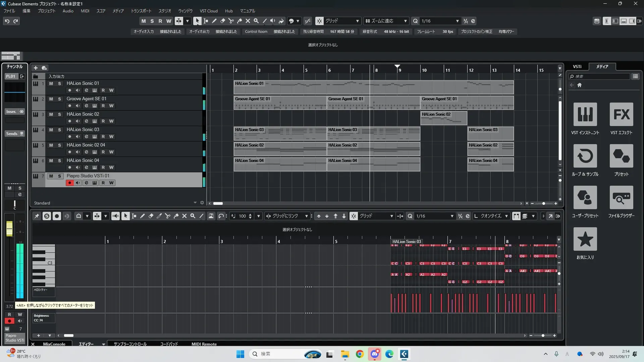Open the Transport menu
Image resolution: width=644 pixels, height=362 pixels.
click(141, 11)
